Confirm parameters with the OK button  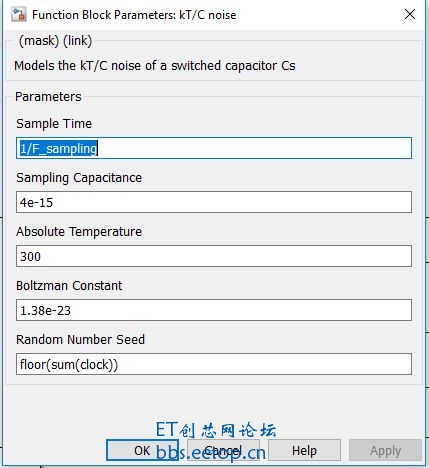(142, 450)
